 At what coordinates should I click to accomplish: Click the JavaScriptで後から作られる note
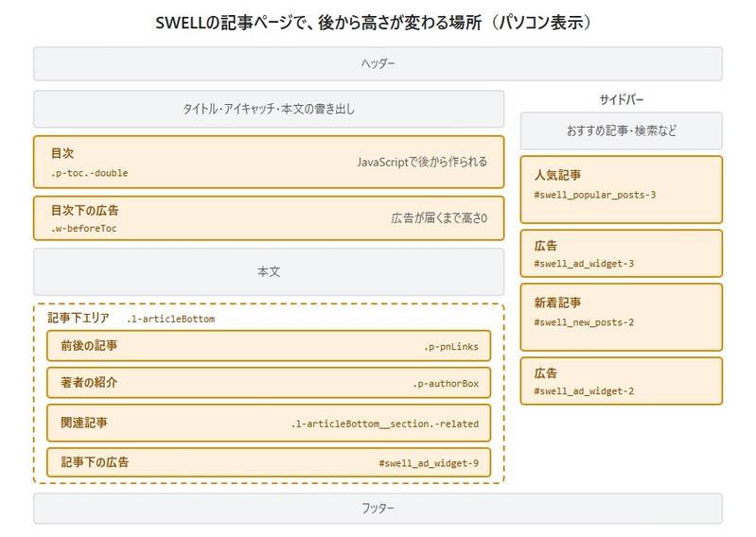[422, 162]
